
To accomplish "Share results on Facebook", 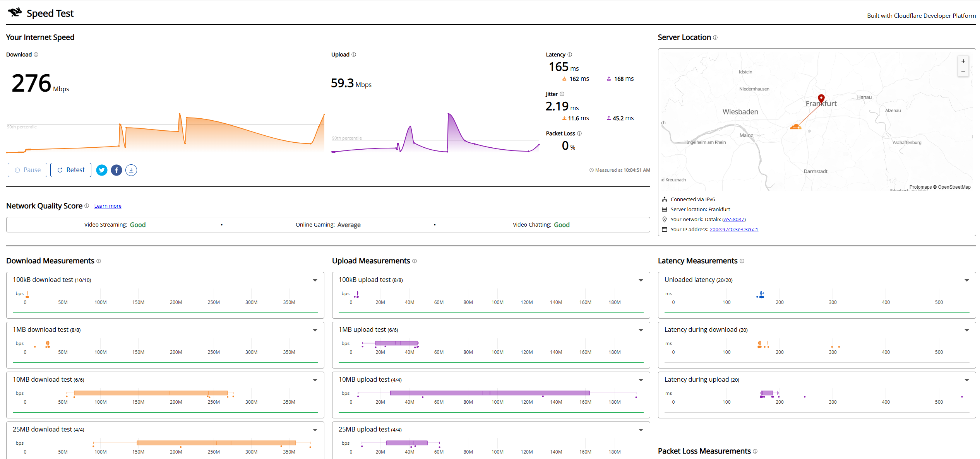I will pyautogui.click(x=117, y=170).
